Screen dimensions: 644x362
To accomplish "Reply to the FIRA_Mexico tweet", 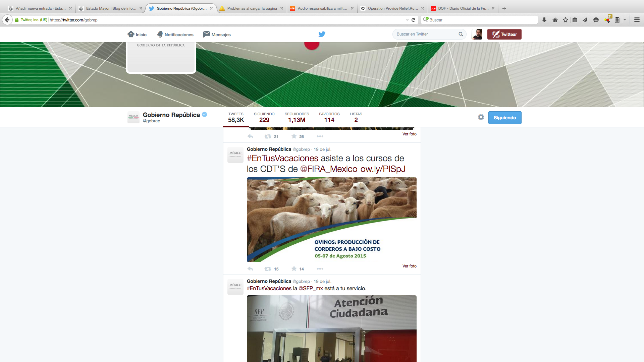I will (x=250, y=269).
